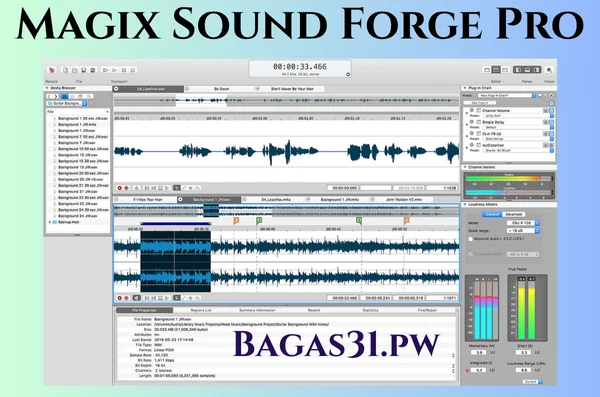Viewport: 600px width, 397px height.
Task: Select stacked editor layout icon
Action: [x=496, y=70]
